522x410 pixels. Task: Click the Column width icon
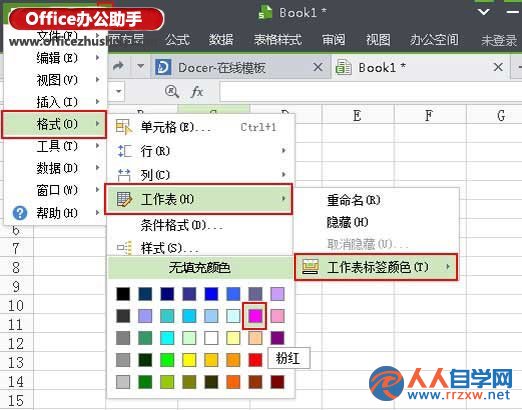(124, 175)
